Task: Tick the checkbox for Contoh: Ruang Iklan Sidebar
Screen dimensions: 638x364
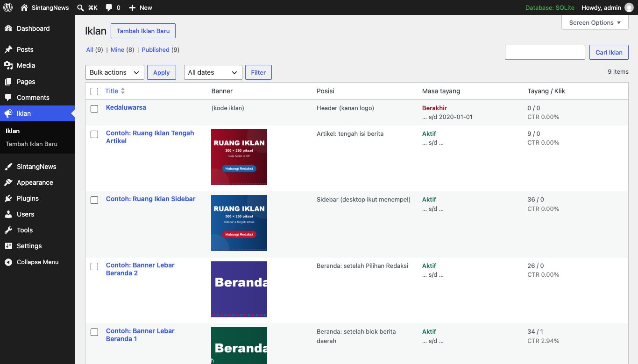Action: [x=94, y=200]
